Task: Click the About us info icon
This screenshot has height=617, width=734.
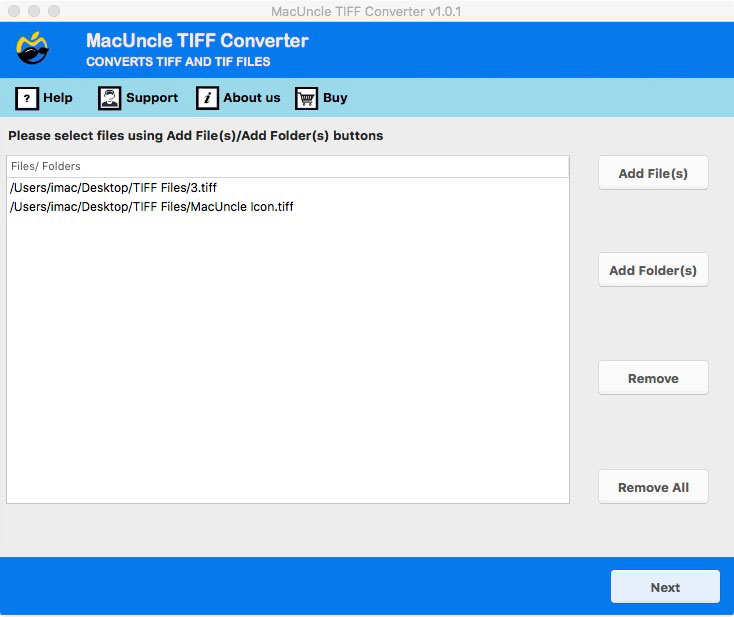Action: pyautogui.click(x=207, y=98)
